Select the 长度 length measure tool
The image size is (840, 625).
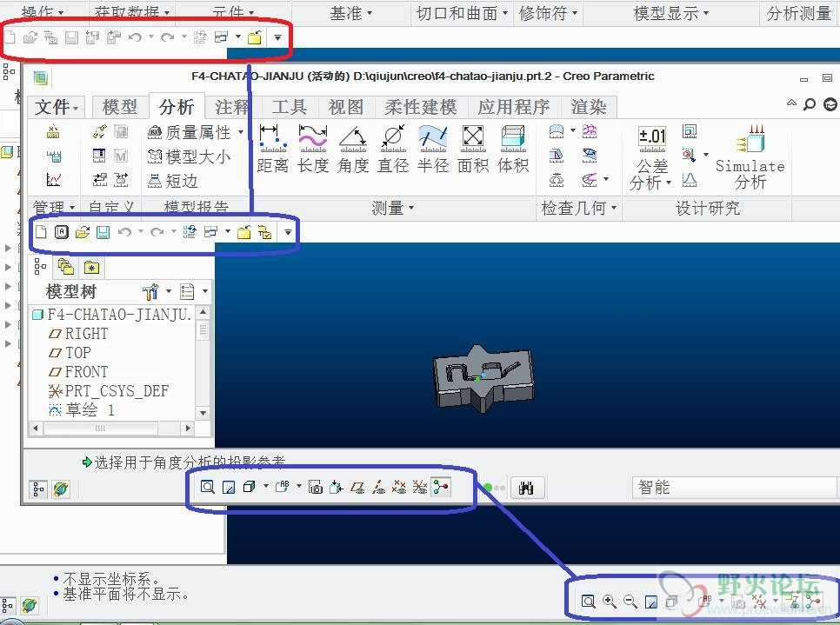tap(312, 149)
